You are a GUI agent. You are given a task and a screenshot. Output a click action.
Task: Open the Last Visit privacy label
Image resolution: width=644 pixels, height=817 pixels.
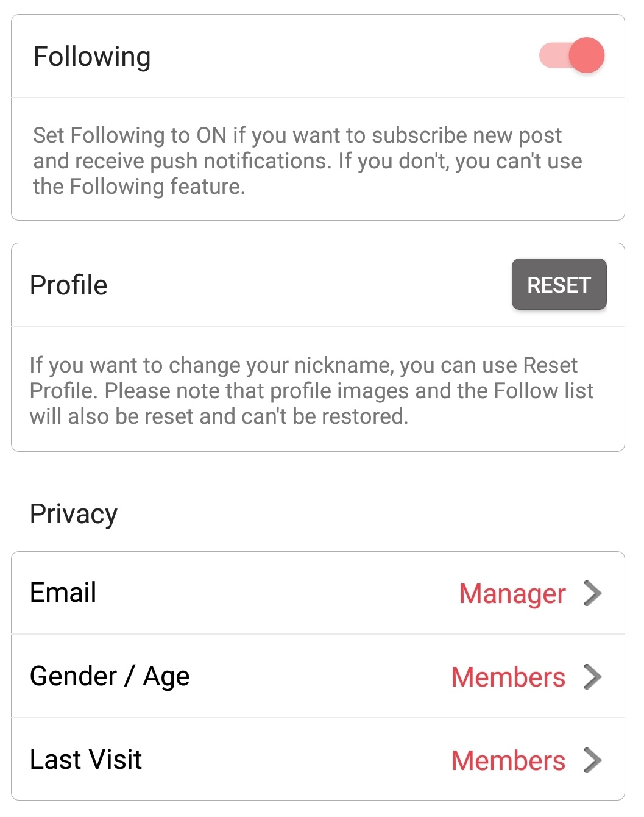(x=86, y=760)
